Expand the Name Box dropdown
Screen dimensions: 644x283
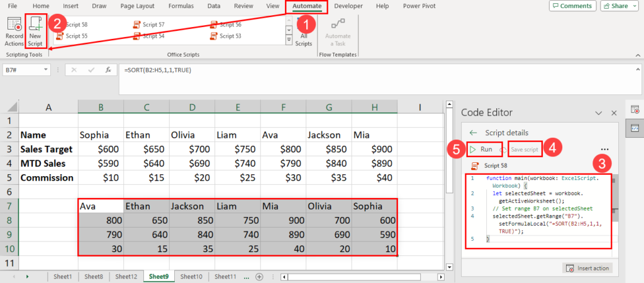pos(45,70)
